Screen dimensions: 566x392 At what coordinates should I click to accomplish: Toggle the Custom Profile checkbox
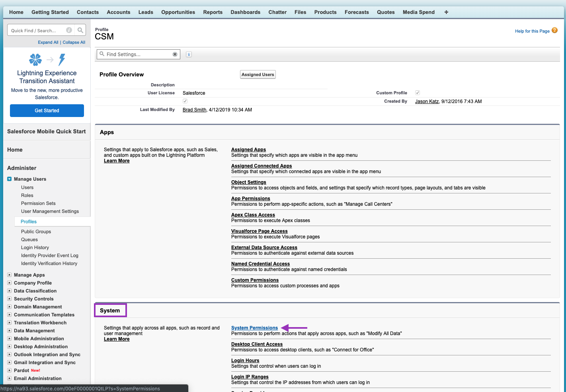pyautogui.click(x=418, y=93)
